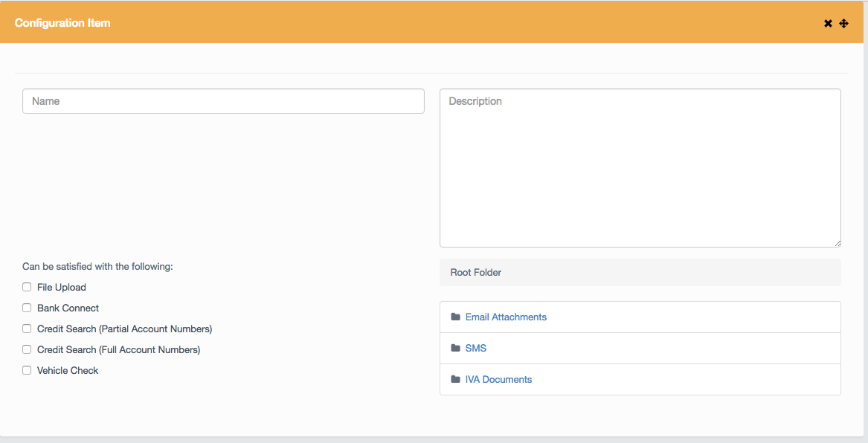Toggle Credit Search (Full Account Numbers) checkbox
868x443 pixels.
(27, 349)
